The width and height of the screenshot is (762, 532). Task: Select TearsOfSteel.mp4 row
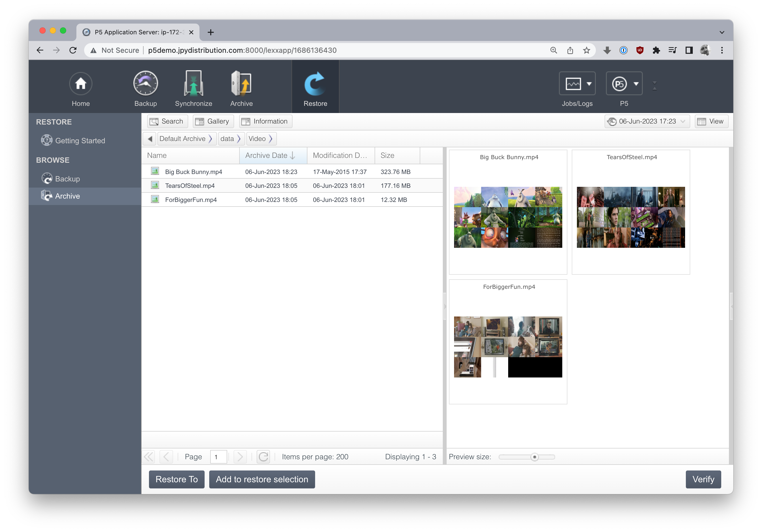292,186
